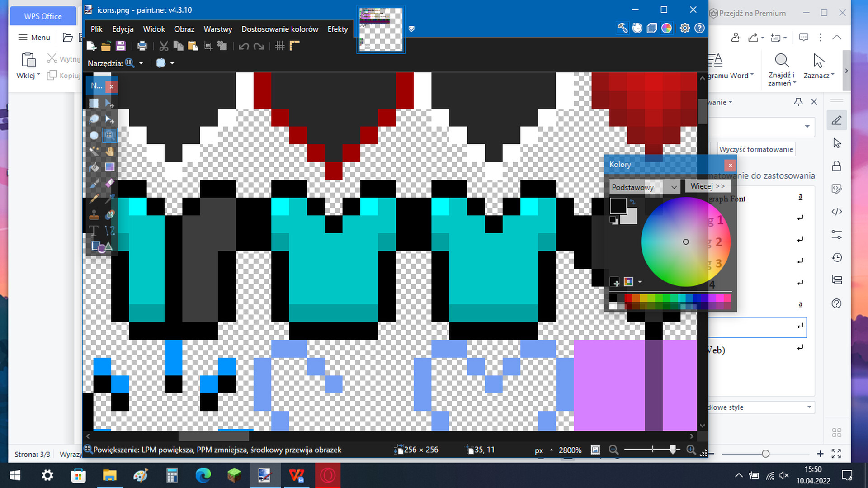Open the Efekty menu

(337, 29)
